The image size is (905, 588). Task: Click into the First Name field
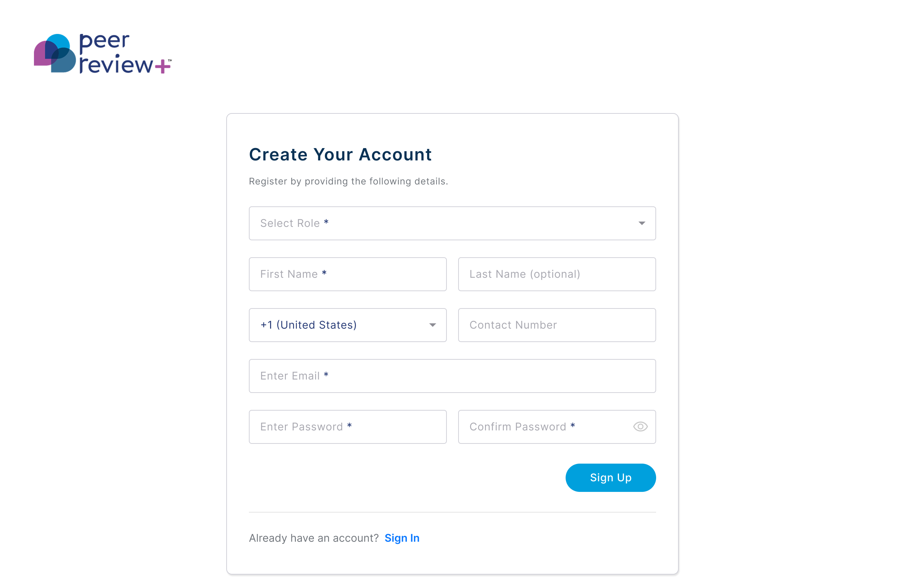coord(347,274)
